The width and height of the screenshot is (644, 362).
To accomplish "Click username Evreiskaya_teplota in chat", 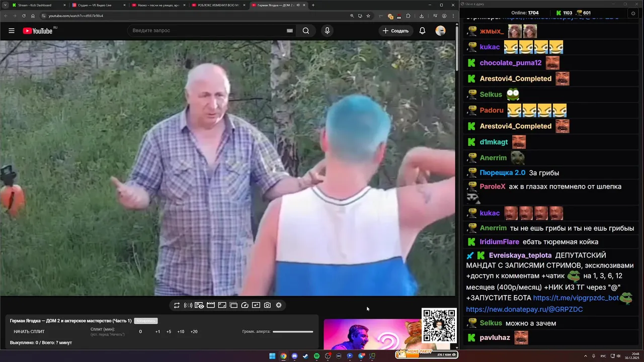I will tap(520, 255).
